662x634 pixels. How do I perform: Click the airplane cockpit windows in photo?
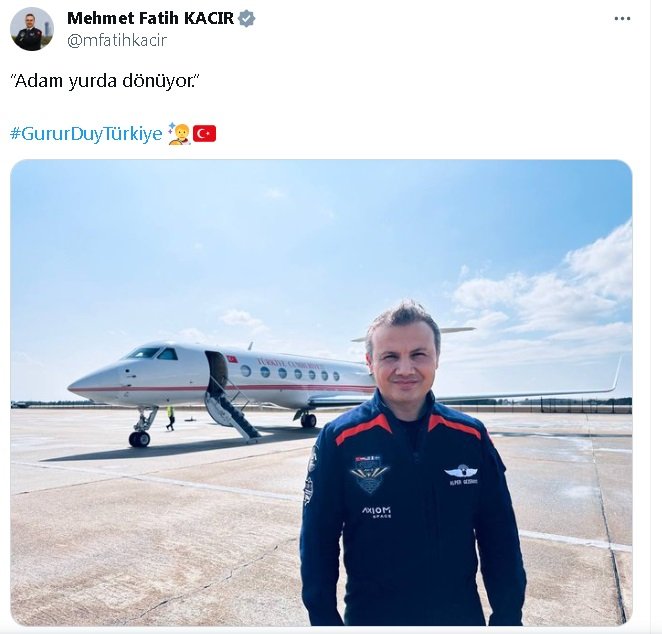click(x=153, y=353)
